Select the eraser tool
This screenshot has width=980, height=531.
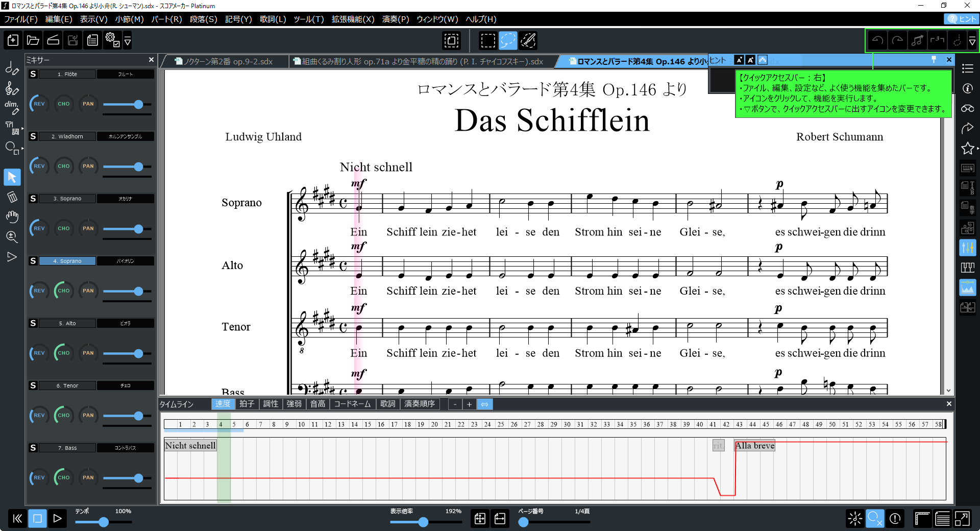[x=12, y=197]
